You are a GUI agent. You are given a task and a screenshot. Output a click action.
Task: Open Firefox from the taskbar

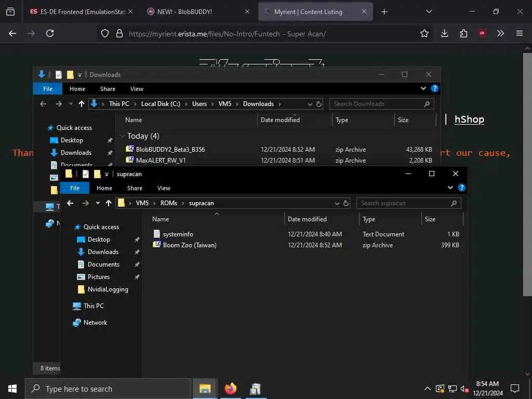click(230, 389)
